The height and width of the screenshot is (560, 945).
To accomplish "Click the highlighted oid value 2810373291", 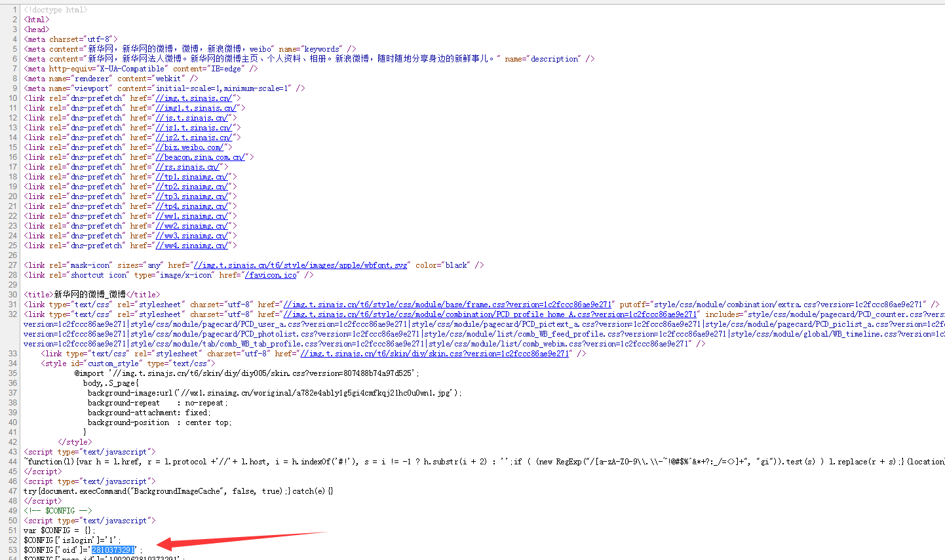I will [113, 550].
